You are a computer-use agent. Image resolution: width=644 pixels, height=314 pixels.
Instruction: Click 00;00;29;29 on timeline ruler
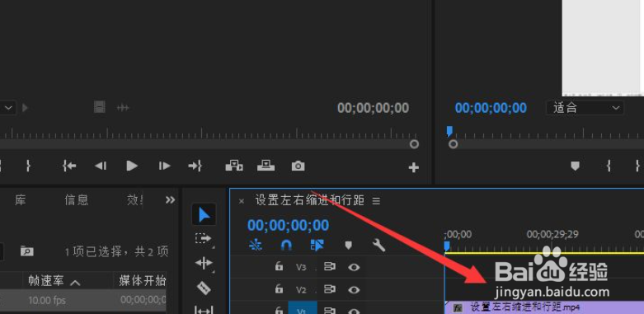tap(552, 234)
